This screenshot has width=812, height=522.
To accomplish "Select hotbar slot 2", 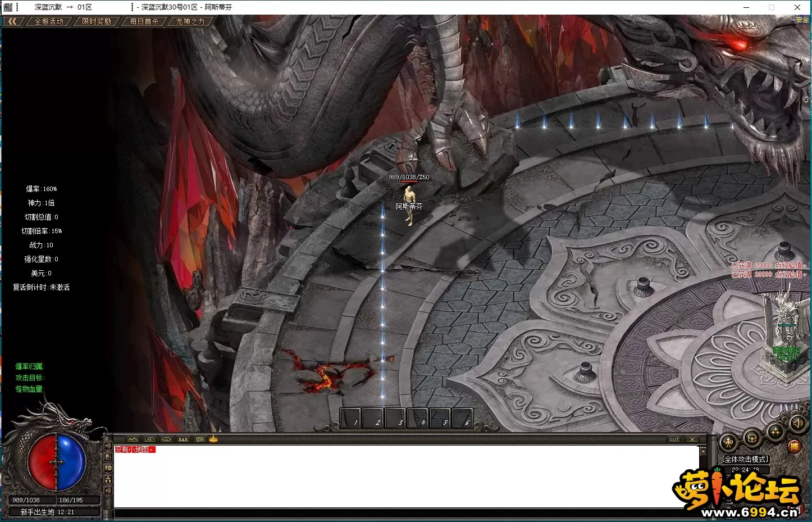I will [373, 419].
